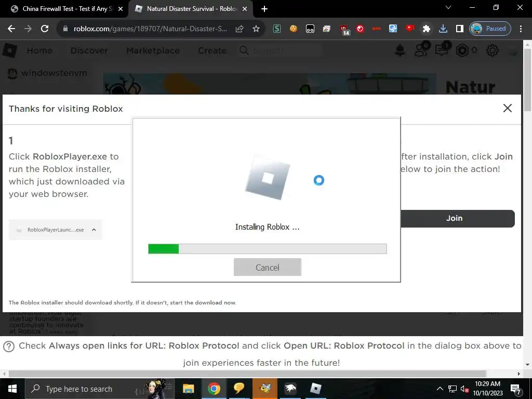Open the Extensions puzzle piece menu
This screenshot has width=532, height=399.
click(x=427, y=29)
